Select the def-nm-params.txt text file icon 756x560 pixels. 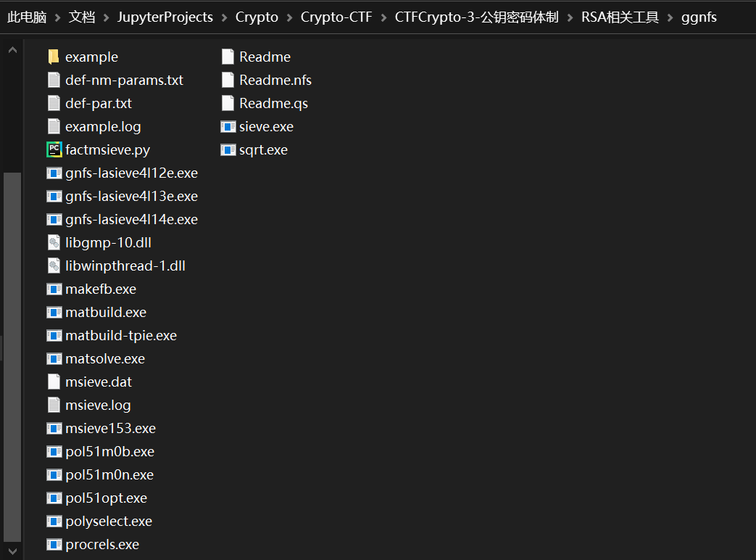point(54,80)
